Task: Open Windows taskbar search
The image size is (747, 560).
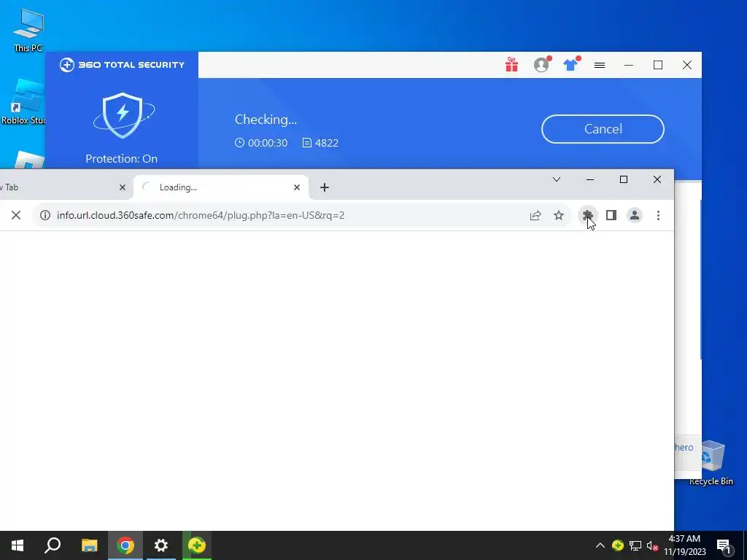Action: [x=53, y=545]
